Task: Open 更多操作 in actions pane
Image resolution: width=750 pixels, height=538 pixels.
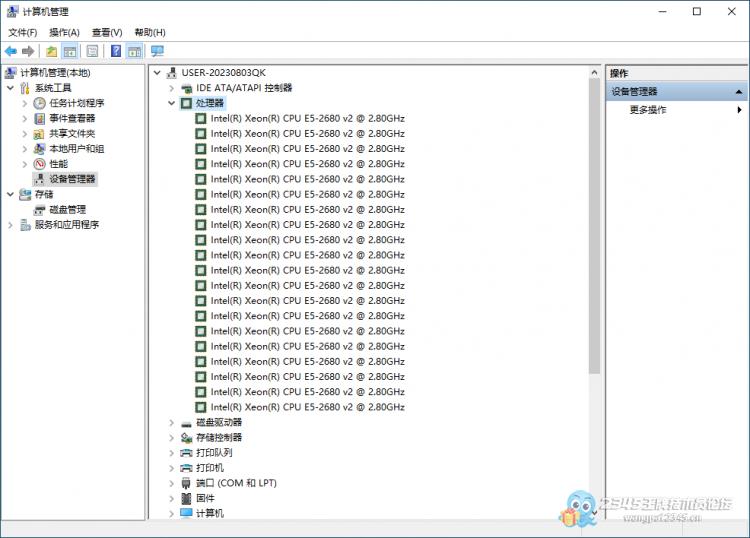Action: pyautogui.click(x=648, y=110)
